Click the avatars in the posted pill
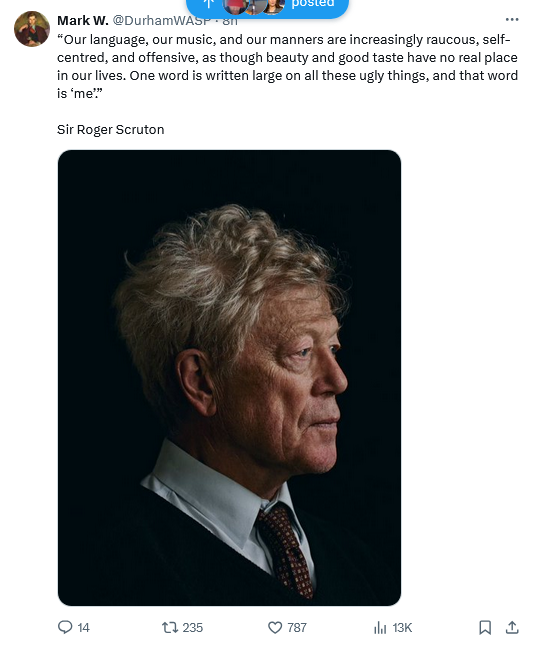The height and width of the screenshot is (647, 534). tap(254, 5)
